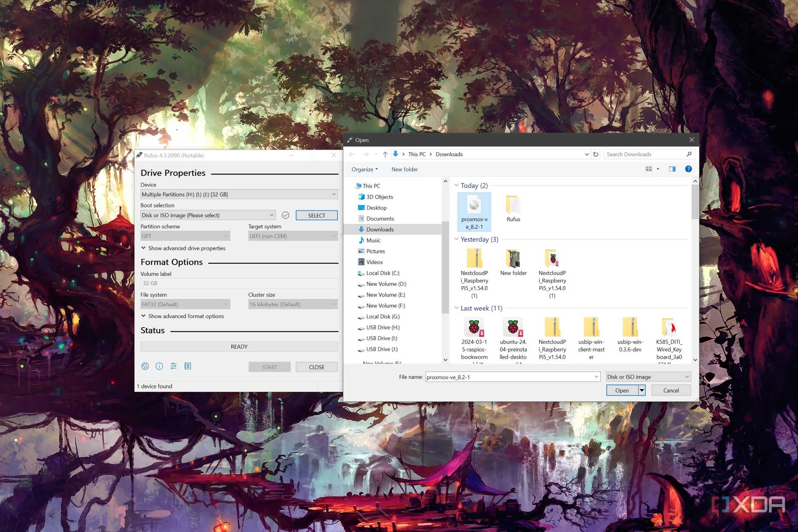Click New folder in the toolbar
This screenshot has height=532, width=798.
[404, 169]
